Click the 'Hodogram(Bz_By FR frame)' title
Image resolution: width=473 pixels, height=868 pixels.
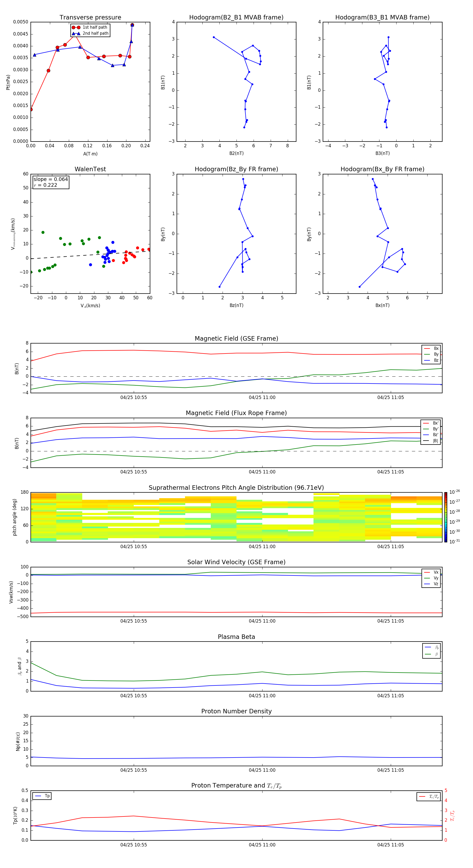click(x=236, y=169)
